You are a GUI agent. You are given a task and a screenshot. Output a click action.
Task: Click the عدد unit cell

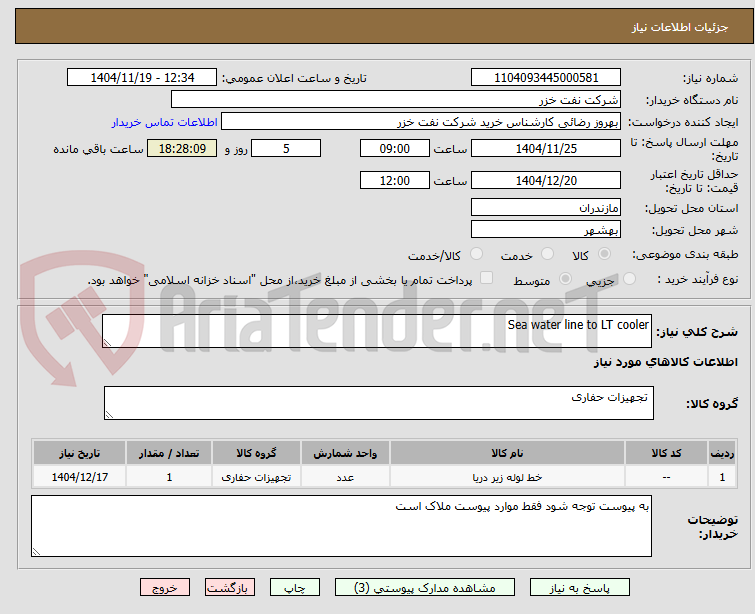345,477
